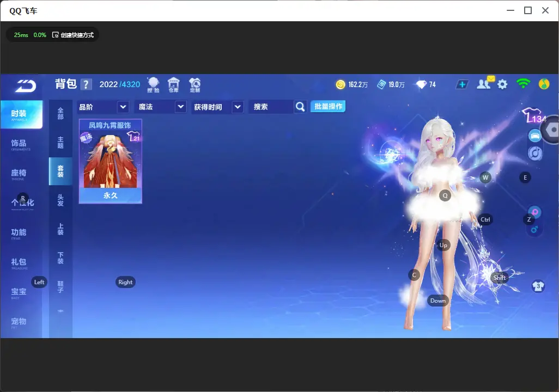The height and width of the screenshot is (392, 559).
Task: Select the 上装 top subcategory tab
Action: 60,229
